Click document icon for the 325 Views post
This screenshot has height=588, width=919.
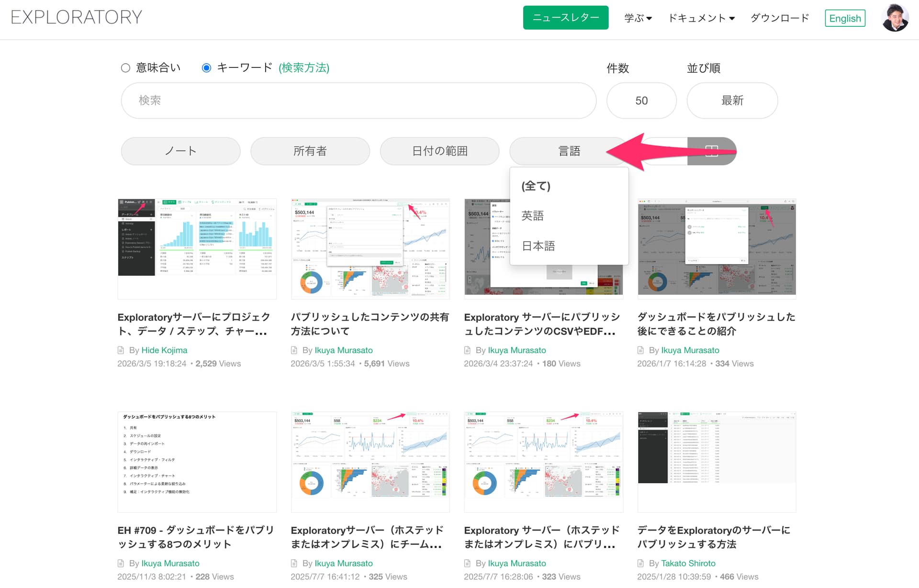(x=294, y=563)
